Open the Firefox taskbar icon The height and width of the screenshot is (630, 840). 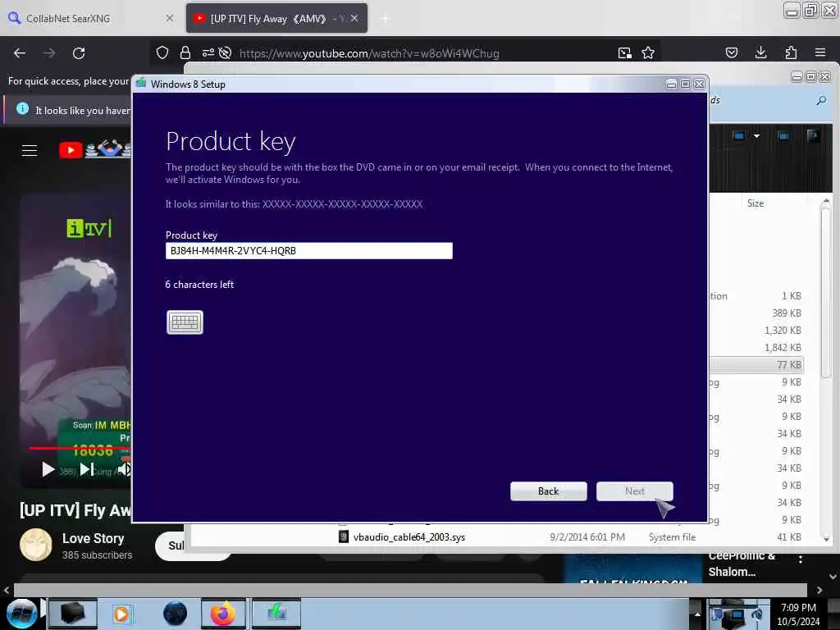223,614
